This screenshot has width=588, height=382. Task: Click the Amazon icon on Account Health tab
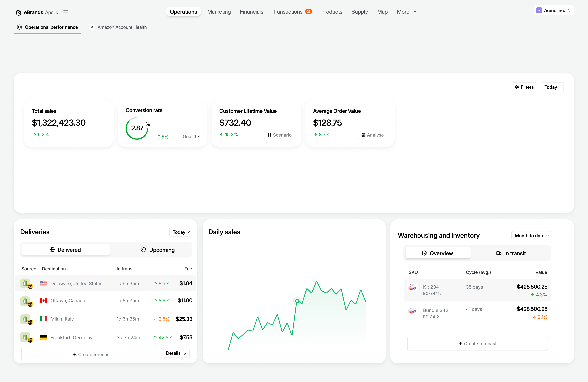pos(92,27)
